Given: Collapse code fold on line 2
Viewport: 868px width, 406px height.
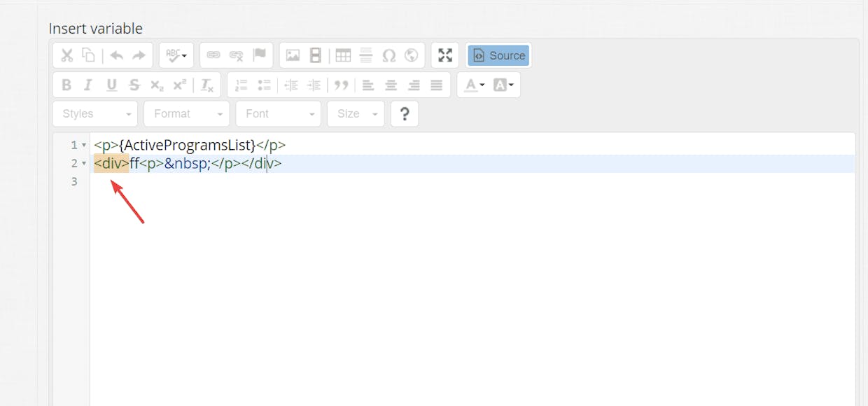Looking at the screenshot, I should click(84, 164).
